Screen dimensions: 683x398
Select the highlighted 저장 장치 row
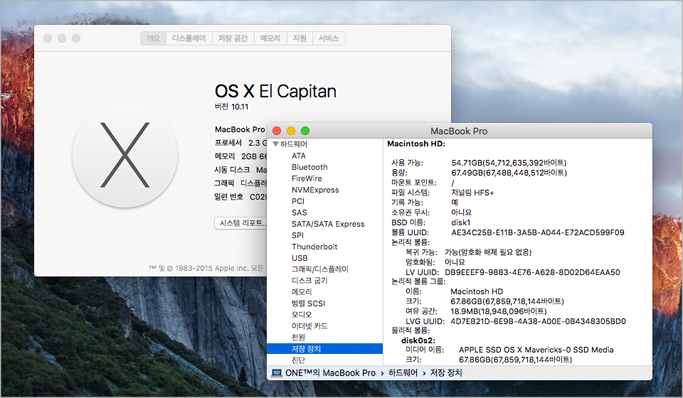tap(325, 348)
